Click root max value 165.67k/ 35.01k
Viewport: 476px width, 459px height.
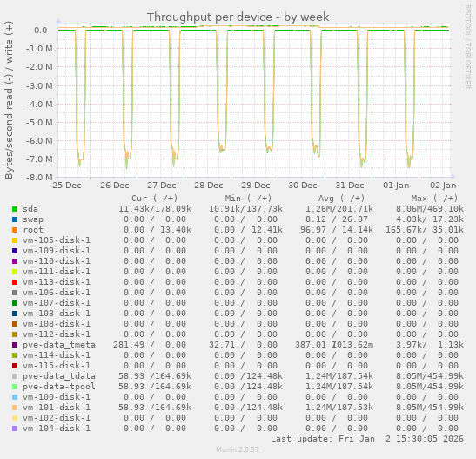(425, 230)
